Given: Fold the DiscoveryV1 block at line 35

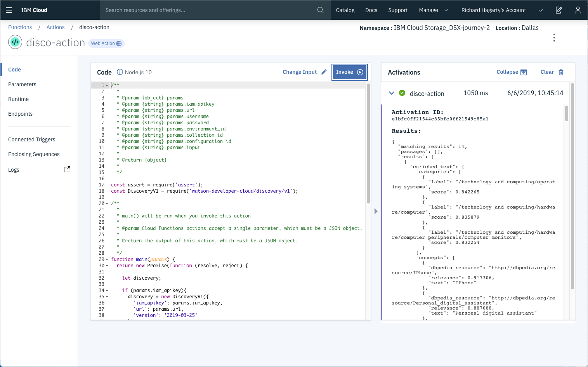Looking at the screenshot, I should (107, 297).
